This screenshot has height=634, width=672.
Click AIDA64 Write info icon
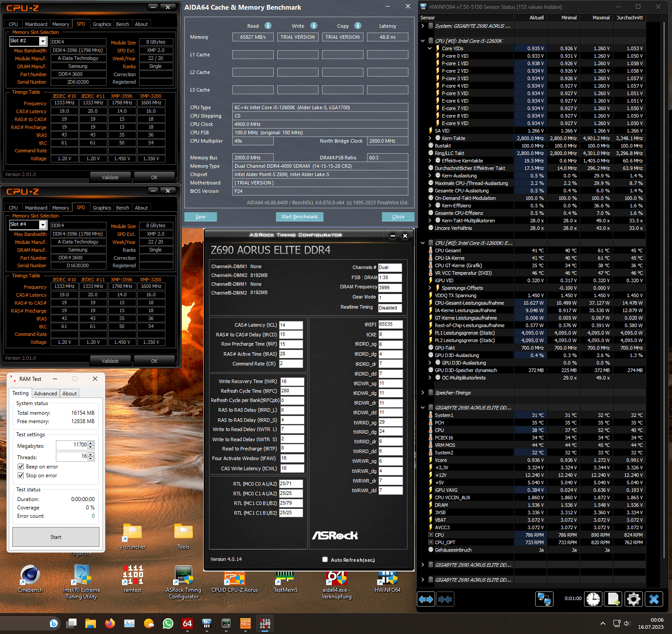pyautogui.click(x=314, y=26)
